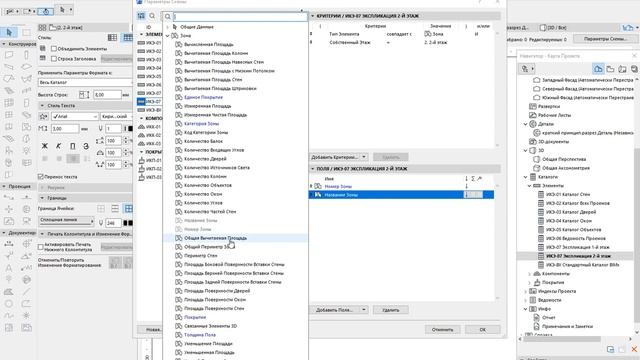The image size is (640, 360).
Task: Click the highlighted table layout icon beside Стиль
Action: tap(128, 38)
